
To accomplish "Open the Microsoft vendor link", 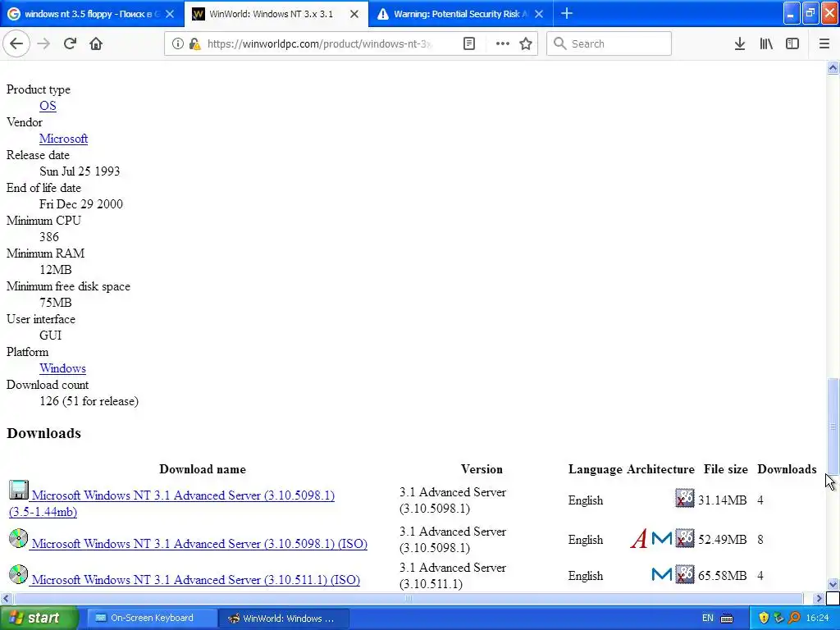I will (63, 138).
